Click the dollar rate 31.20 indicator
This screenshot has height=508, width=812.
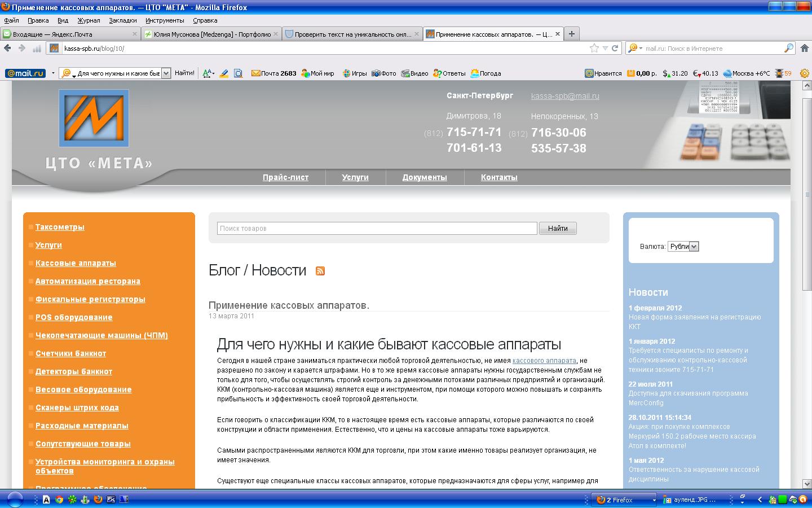tap(675, 73)
